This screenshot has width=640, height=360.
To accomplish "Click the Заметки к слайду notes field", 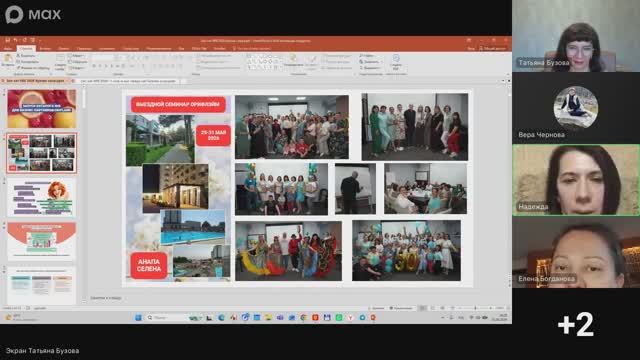I will pyautogui.click(x=106, y=298).
